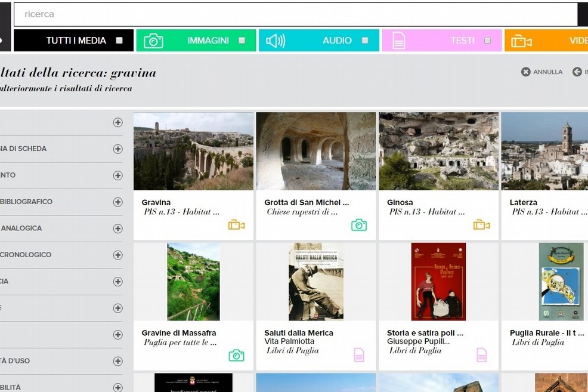Image resolution: width=588 pixels, height=392 pixels.
Task: Check the Audio filter checkbox
Action: pos(365,41)
